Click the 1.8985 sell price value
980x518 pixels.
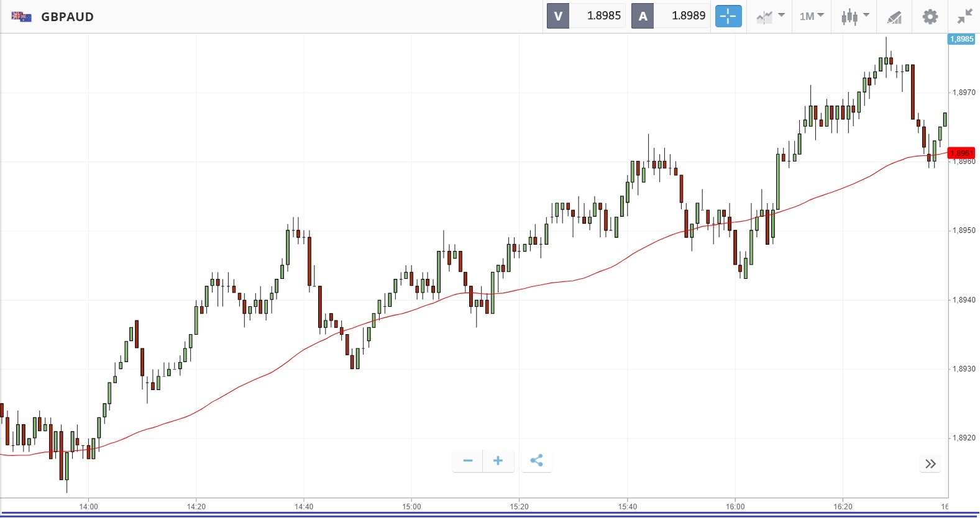[x=603, y=16]
